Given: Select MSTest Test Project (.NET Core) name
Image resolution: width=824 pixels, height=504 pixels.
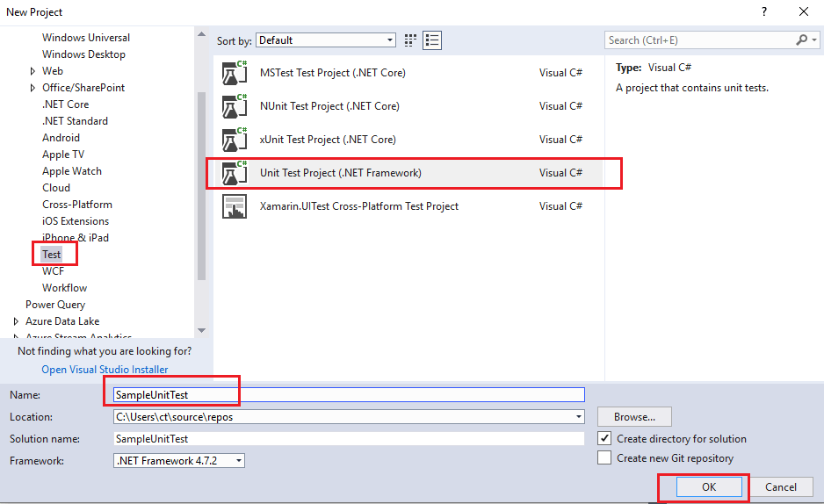Looking at the screenshot, I should (333, 73).
